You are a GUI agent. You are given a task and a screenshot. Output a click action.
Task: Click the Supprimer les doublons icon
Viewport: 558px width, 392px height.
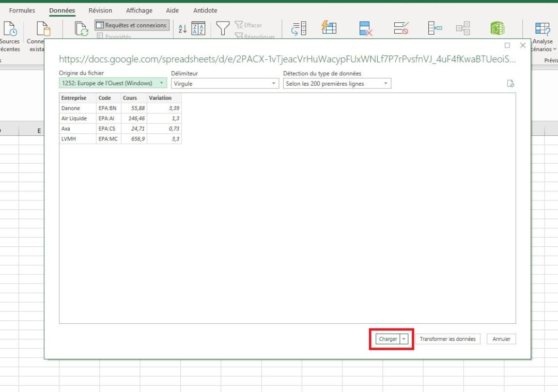pos(365,28)
